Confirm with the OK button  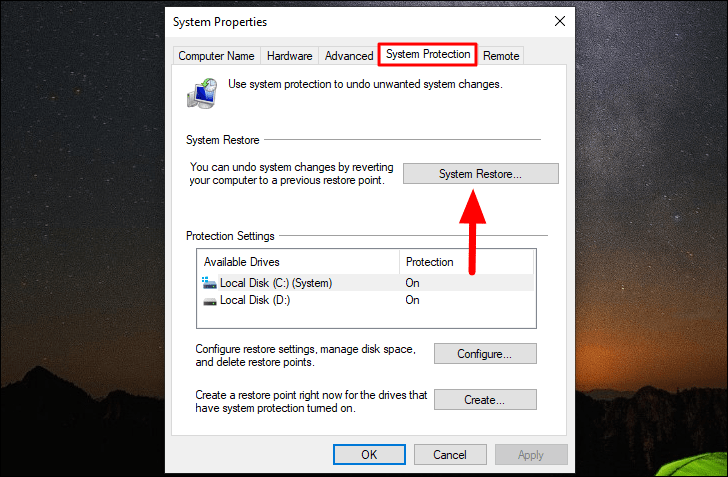[x=369, y=455]
